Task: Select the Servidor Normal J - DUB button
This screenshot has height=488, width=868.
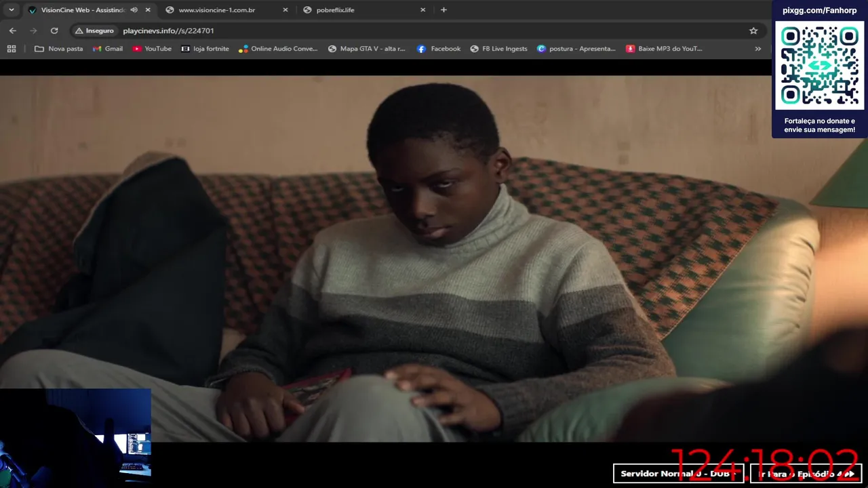Action: click(678, 474)
